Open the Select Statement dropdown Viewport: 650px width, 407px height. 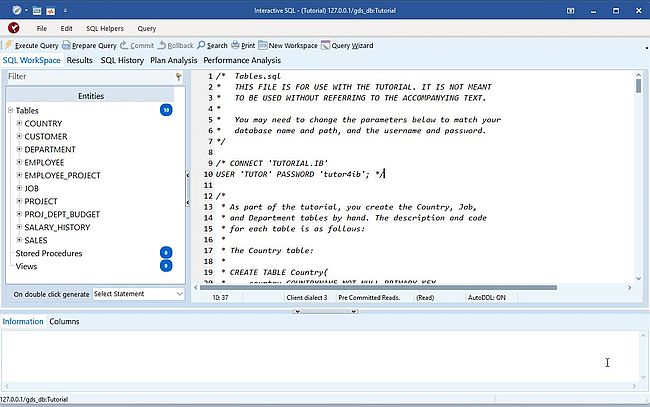tap(138, 294)
